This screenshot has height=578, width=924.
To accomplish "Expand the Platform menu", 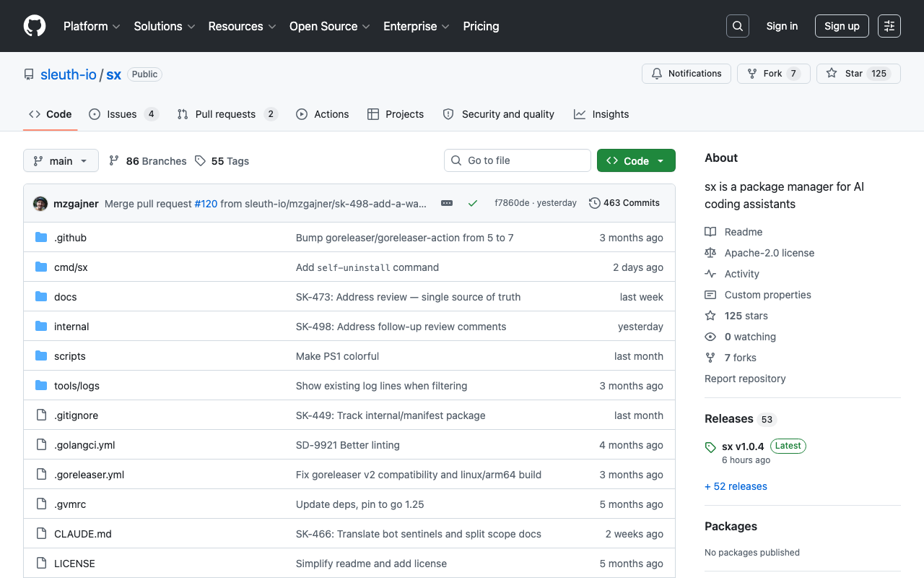I will tap(92, 26).
